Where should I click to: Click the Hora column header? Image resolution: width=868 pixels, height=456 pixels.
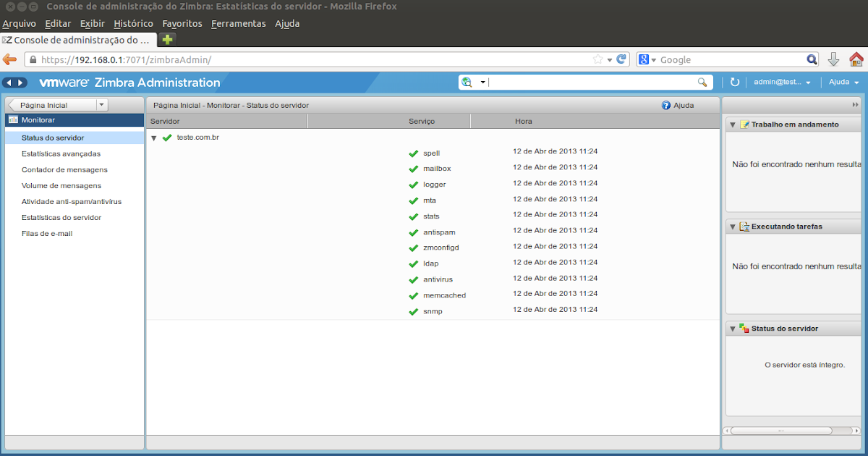595,121
